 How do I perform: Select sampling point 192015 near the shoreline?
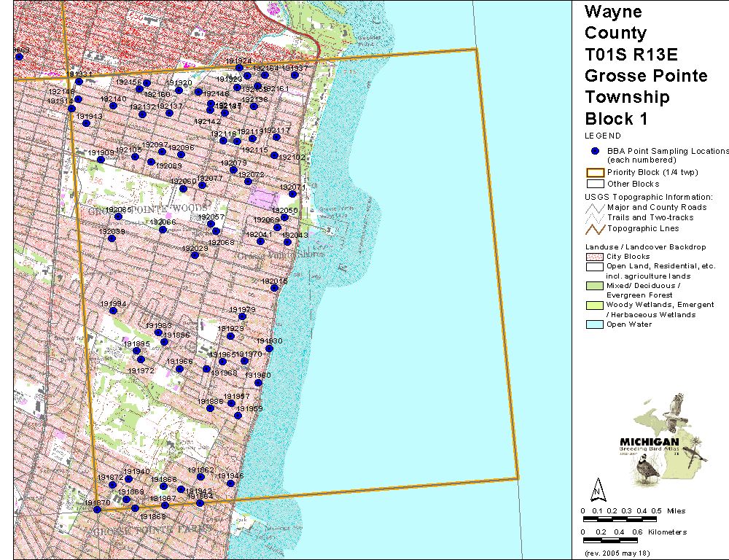(x=275, y=288)
